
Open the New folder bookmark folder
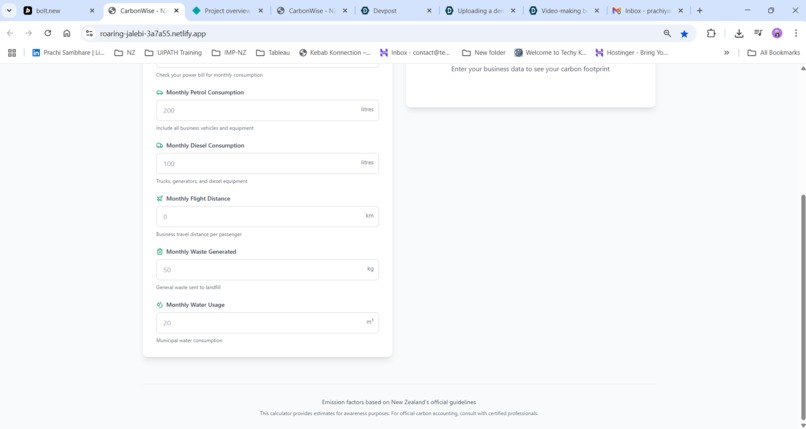tap(484, 52)
